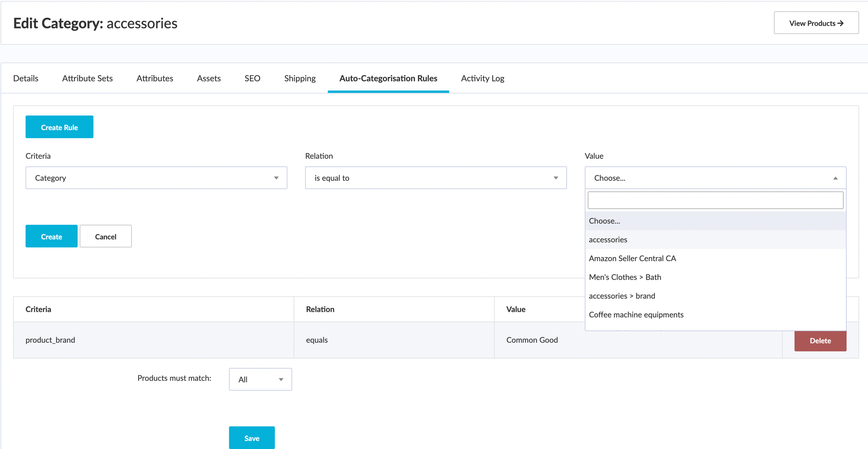Open the Details tab
Viewport: 868px width, 449px height.
click(x=26, y=78)
